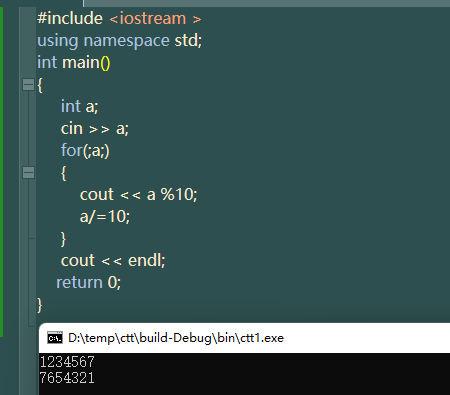
Task: Click the for(;a;) loop header
Action: point(85,150)
